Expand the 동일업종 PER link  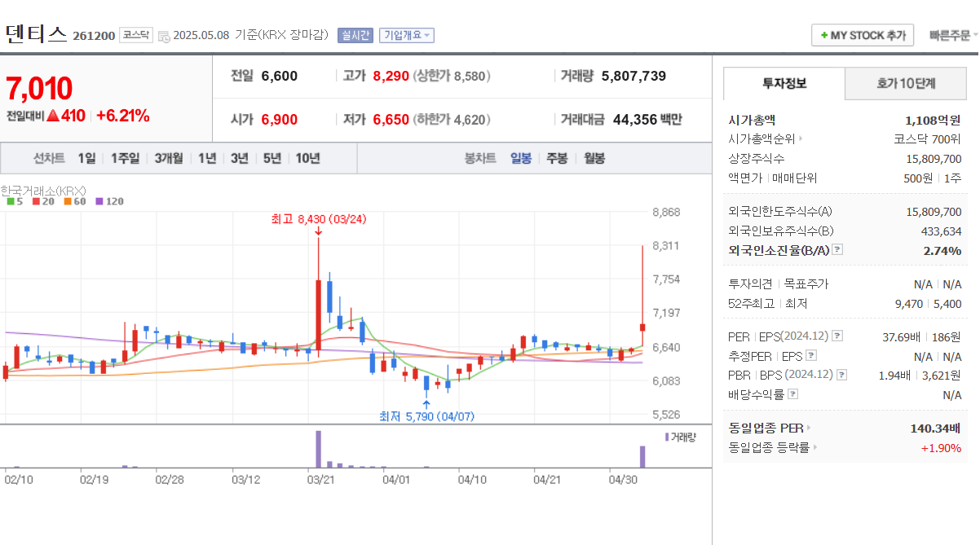pos(768,428)
